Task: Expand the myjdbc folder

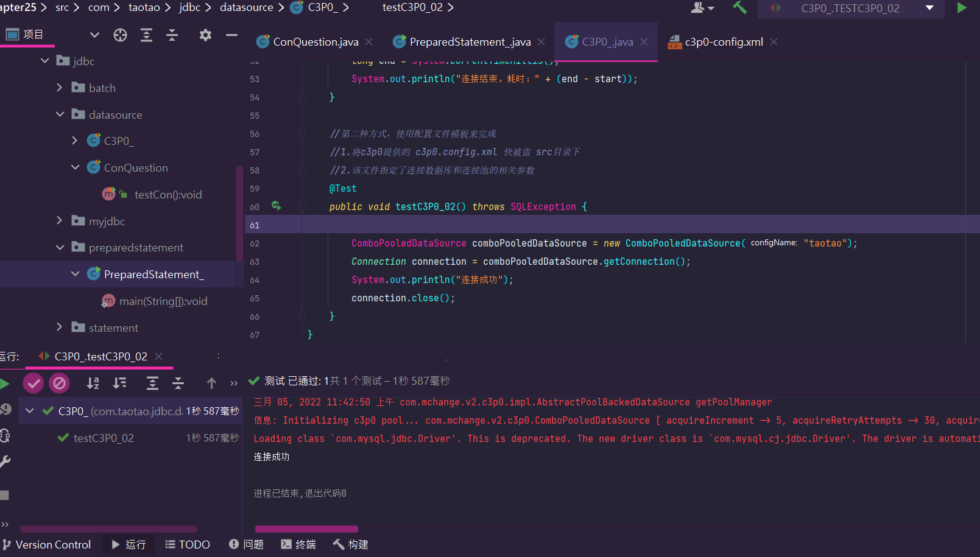Action: click(59, 221)
